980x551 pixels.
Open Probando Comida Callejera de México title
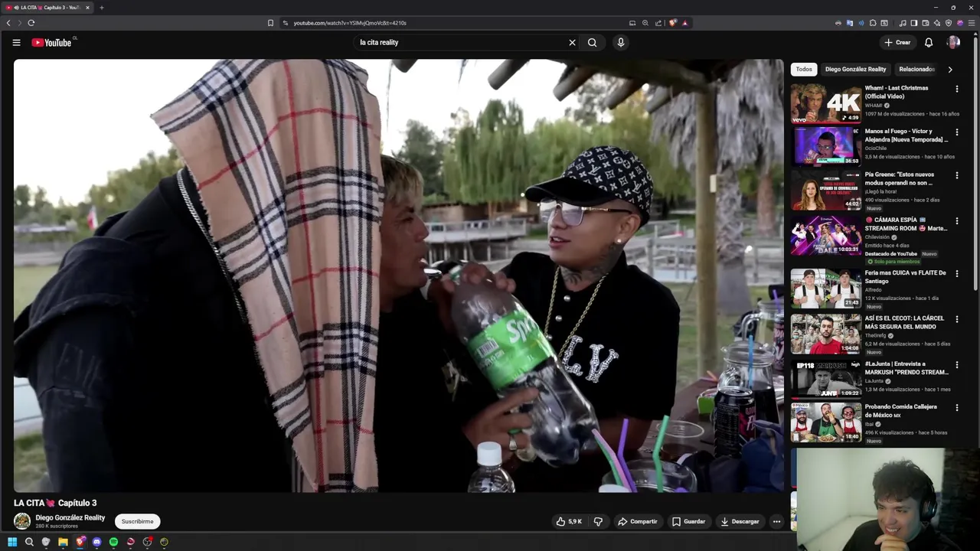click(x=901, y=410)
